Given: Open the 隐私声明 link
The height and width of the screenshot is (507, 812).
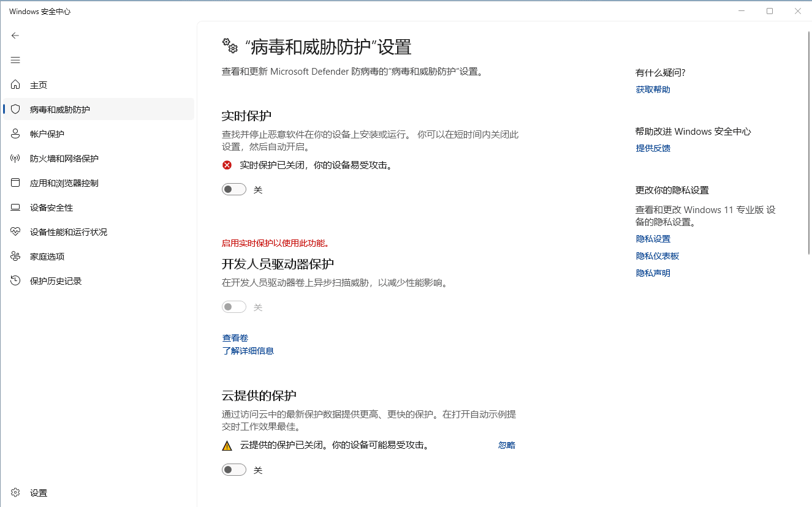Looking at the screenshot, I should (653, 273).
